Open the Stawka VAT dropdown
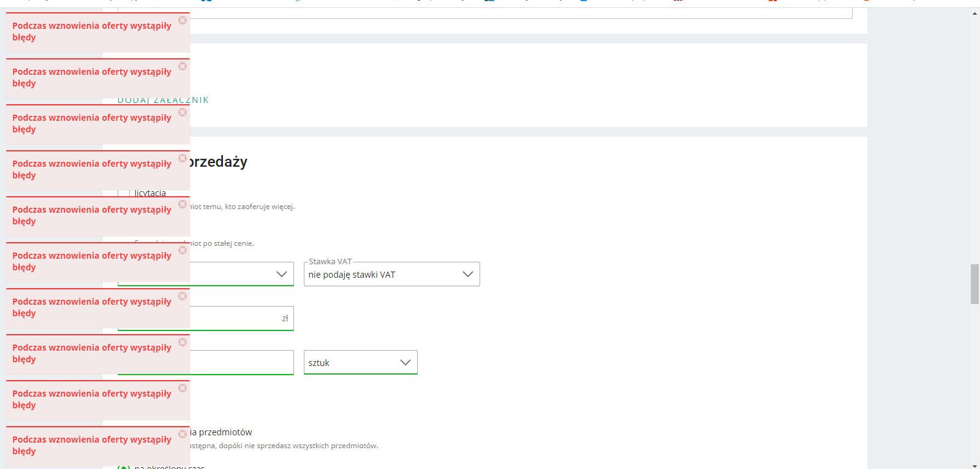This screenshot has height=469, width=980. pyautogui.click(x=391, y=274)
